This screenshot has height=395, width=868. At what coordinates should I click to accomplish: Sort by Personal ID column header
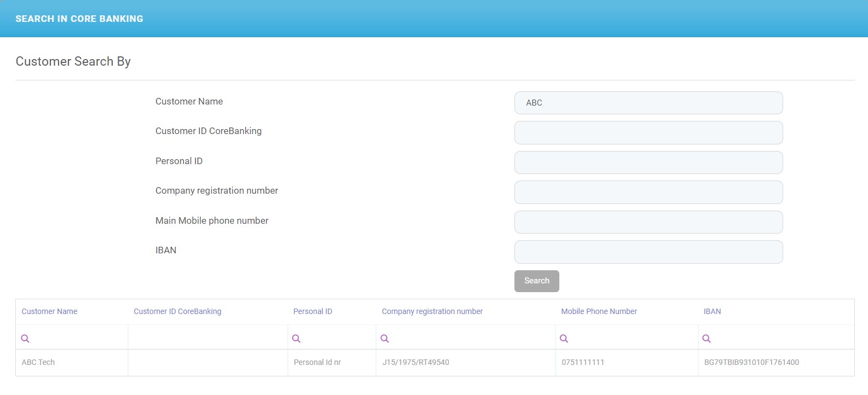pyautogui.click(x=313, y=311)
